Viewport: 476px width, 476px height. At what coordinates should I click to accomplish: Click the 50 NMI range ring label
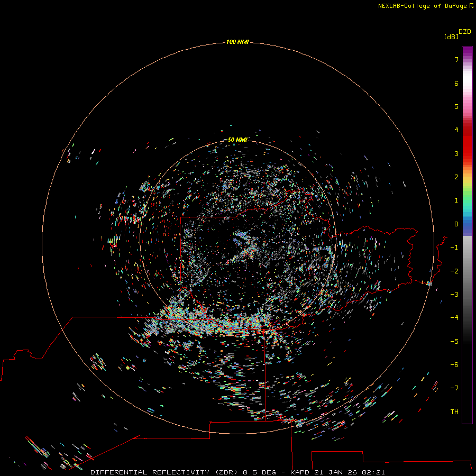[237, 140]
